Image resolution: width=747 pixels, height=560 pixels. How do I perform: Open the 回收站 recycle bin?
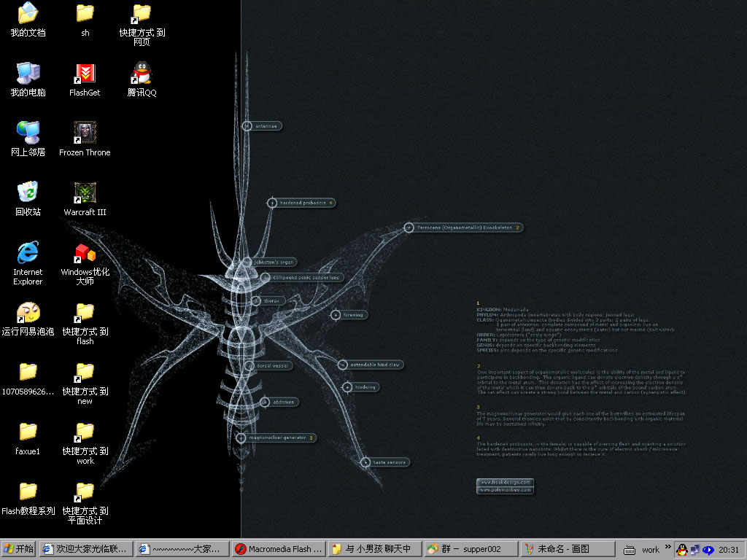click(28, 198)
